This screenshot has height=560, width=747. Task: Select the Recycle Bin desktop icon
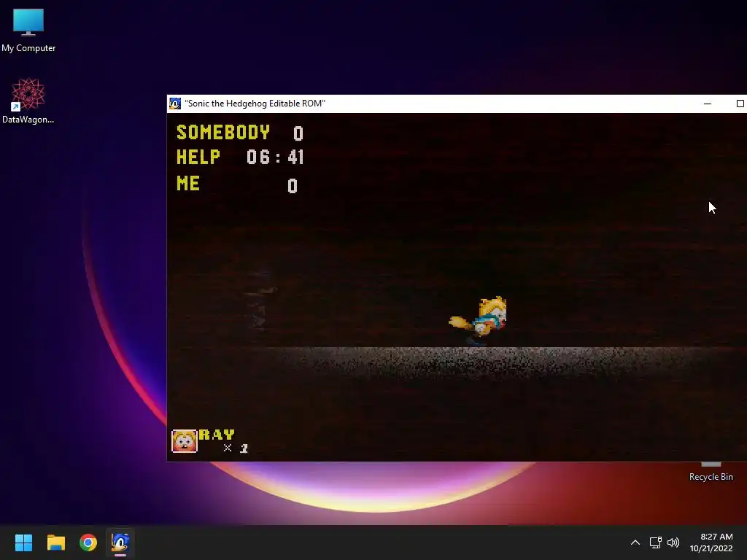point(711,472)
